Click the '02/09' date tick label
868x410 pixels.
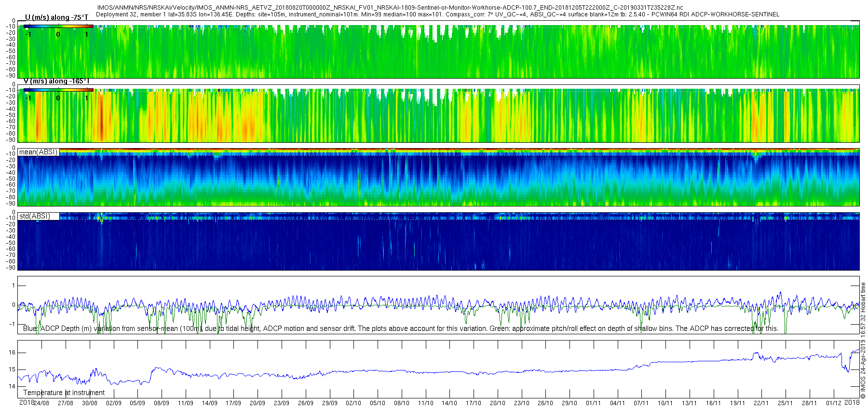point(114,403)
